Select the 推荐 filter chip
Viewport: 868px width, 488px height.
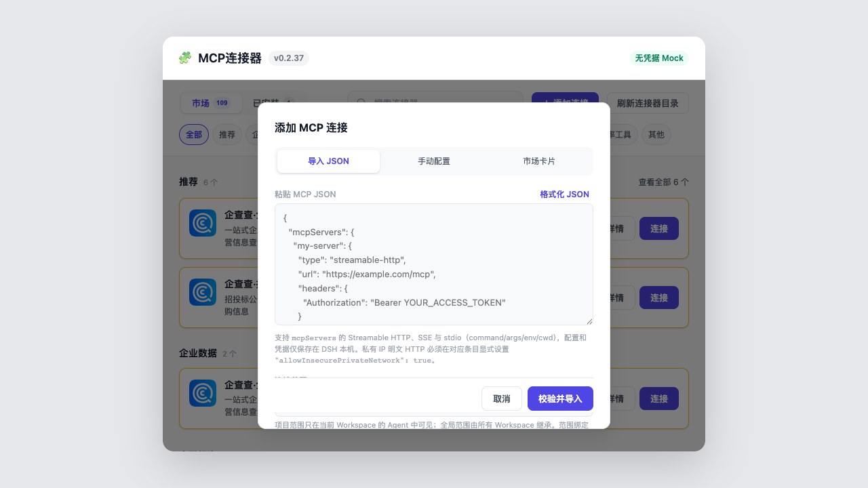click(x=227, y=135)
